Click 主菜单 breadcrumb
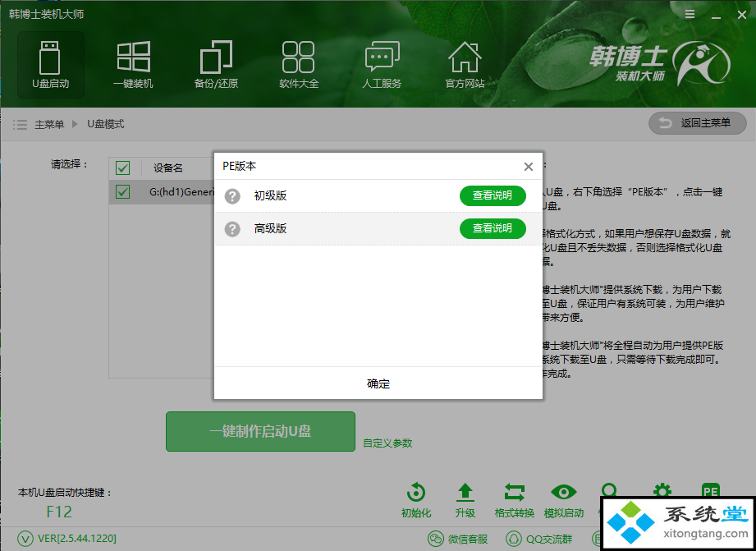This screenshot has width=756, height=551. (49, 125)
